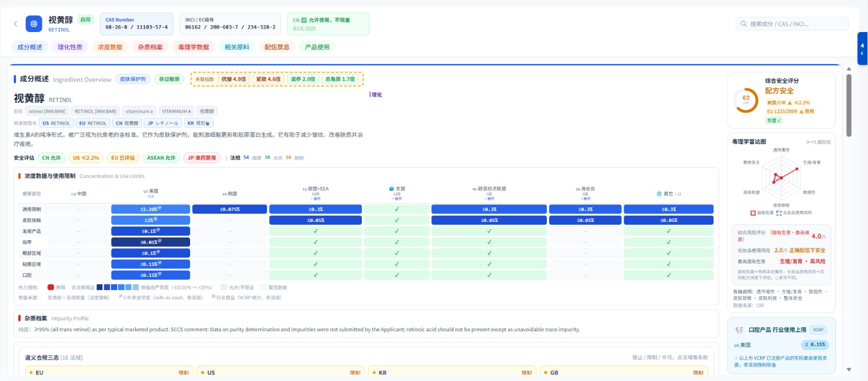This screenshot has height=381, width=868.
Task: Click the tooth icon in 口腔产品 card
Action: (739, 330)
